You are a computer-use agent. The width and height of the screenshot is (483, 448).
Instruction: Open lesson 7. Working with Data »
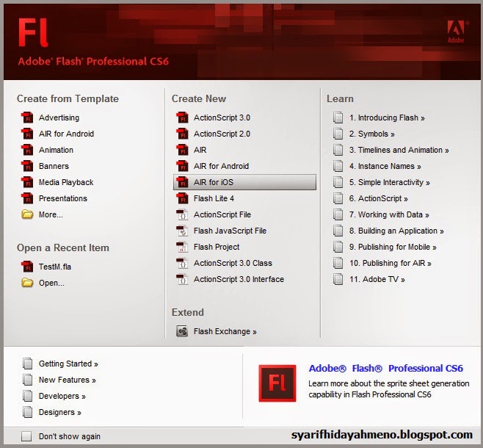(389, 214)
